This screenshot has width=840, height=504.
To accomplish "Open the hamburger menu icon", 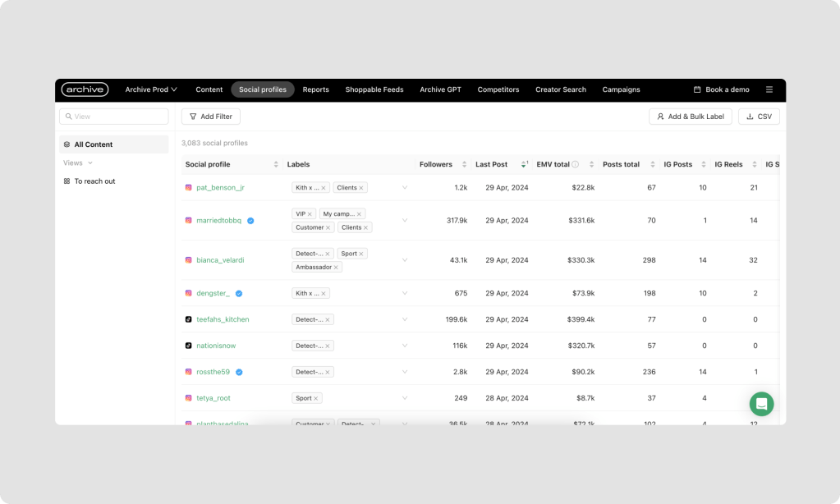I will (769, 89).
